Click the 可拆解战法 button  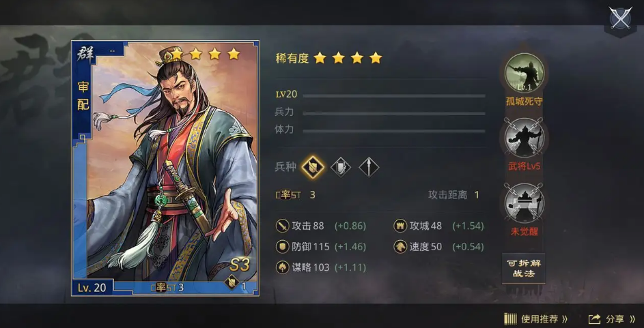524,269
